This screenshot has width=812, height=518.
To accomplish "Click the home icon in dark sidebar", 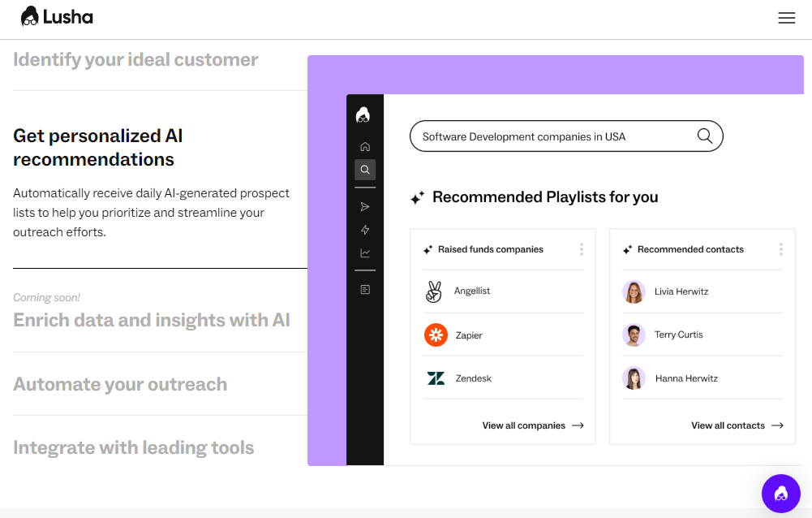I will (365, 147).
